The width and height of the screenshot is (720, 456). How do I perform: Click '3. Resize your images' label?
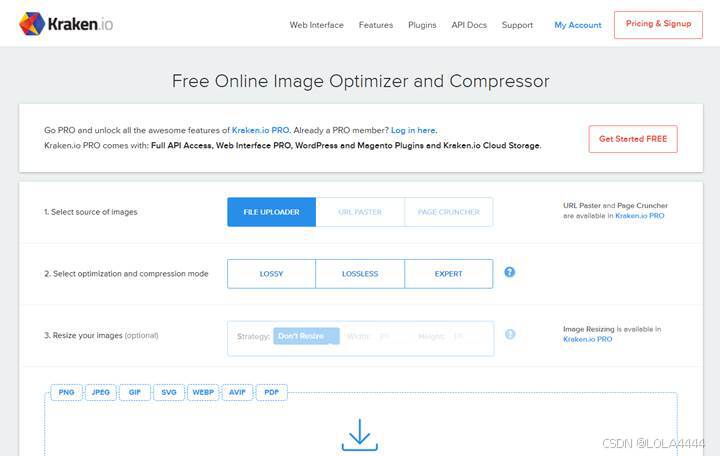(101, 336)
